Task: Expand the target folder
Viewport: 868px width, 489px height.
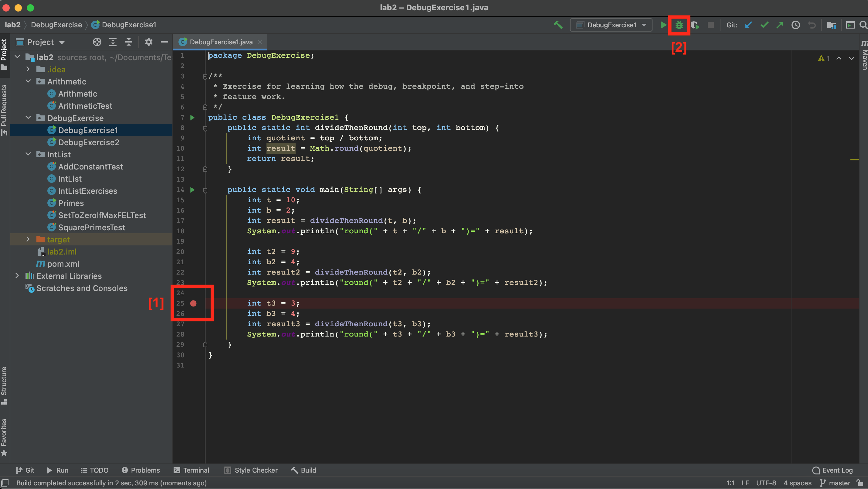Action: pyautogui.click(x=28, y=239)
